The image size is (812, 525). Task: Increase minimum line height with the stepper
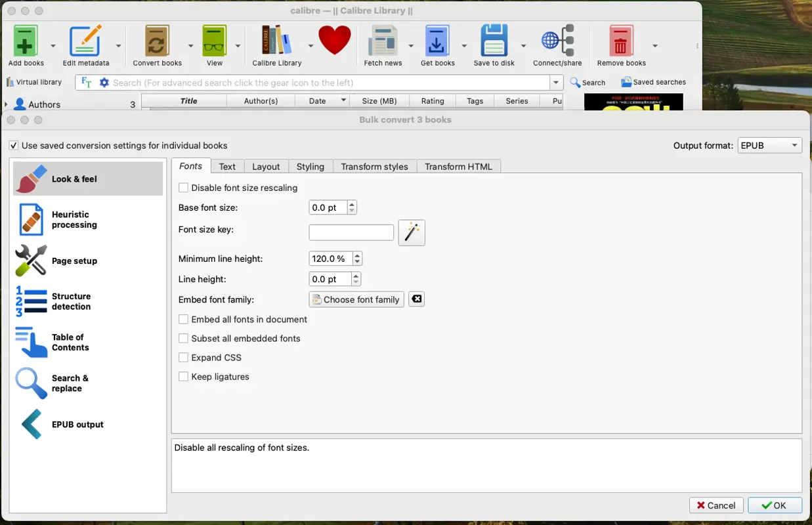(x=356, y=255)
